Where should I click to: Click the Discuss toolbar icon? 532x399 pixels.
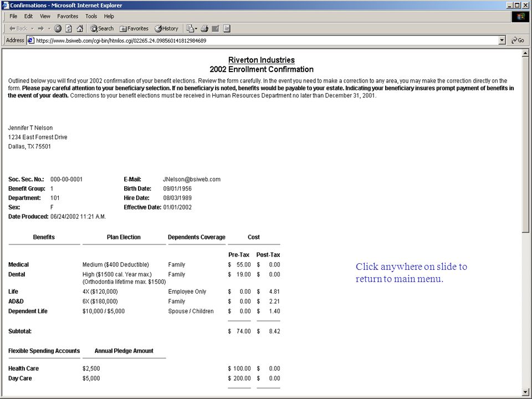point(227,28)
